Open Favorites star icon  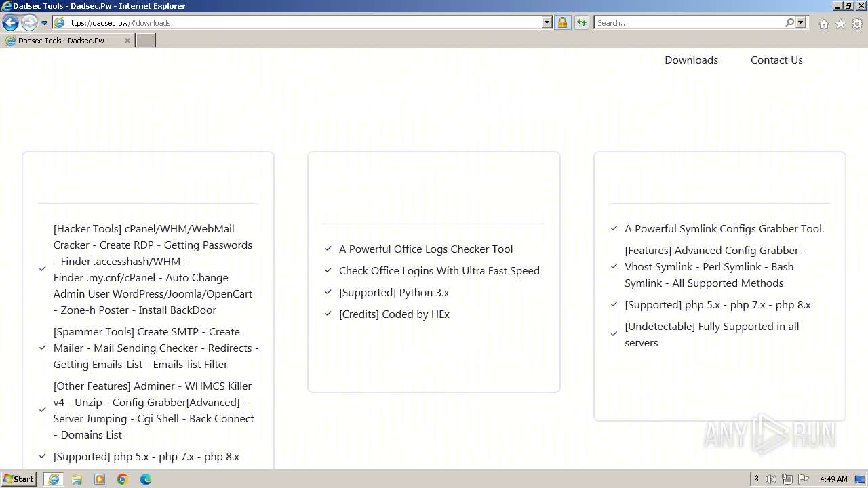(840, 24)
